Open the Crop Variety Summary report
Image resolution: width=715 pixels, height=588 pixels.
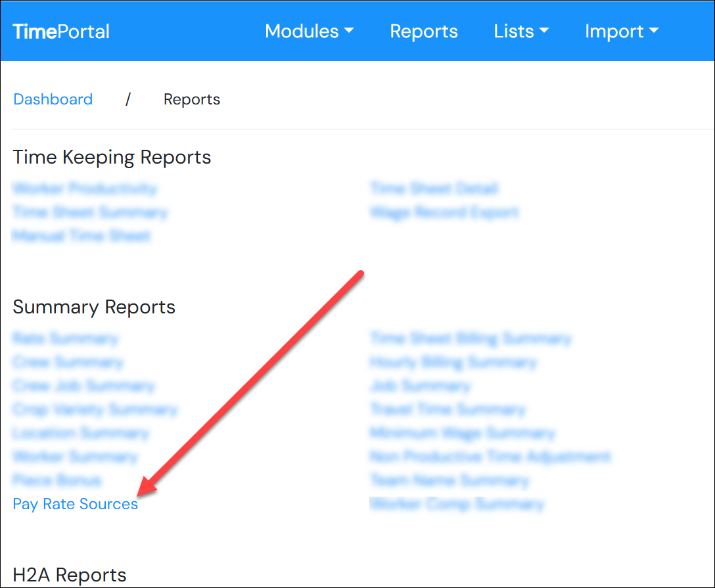click(x=95, y=409)
